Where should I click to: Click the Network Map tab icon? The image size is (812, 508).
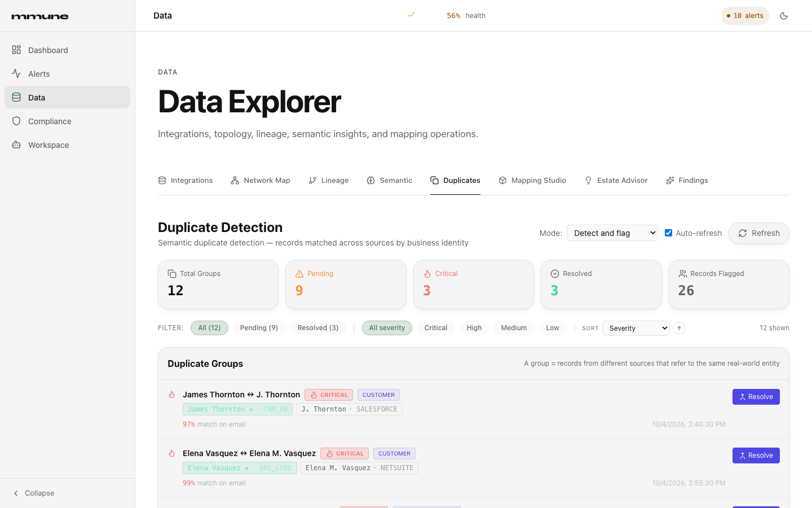tap(235, 181)
